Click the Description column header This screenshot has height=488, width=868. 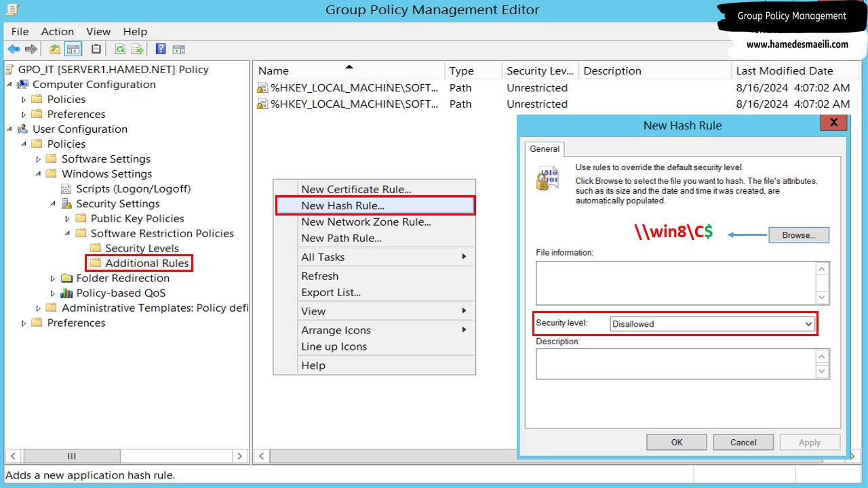pos(655,70)
